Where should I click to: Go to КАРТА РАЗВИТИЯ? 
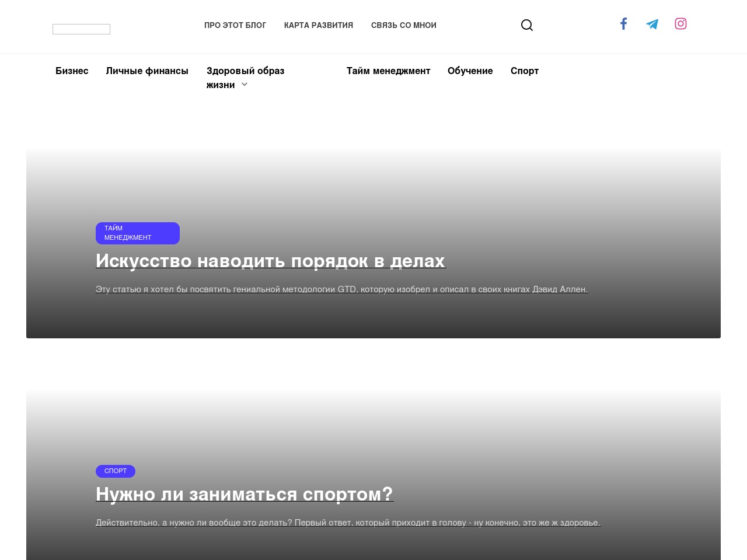pos(319,25)
